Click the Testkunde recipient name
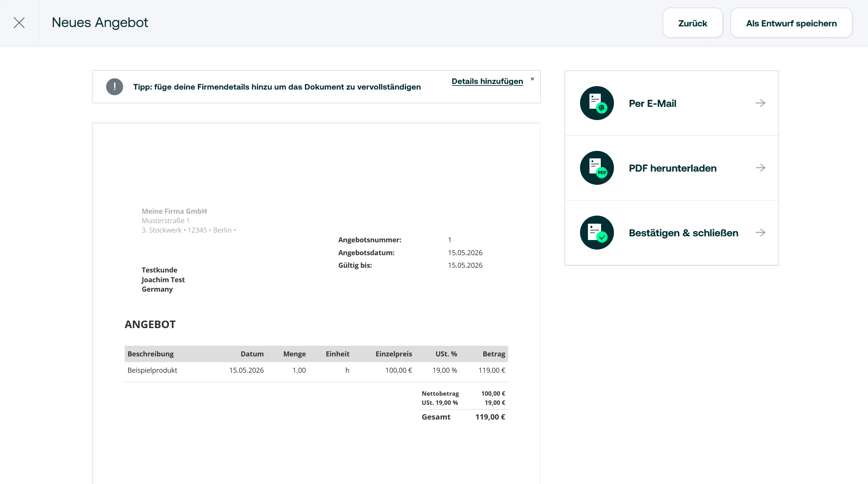The image size is (868, 484). click(x=160, y=270)
